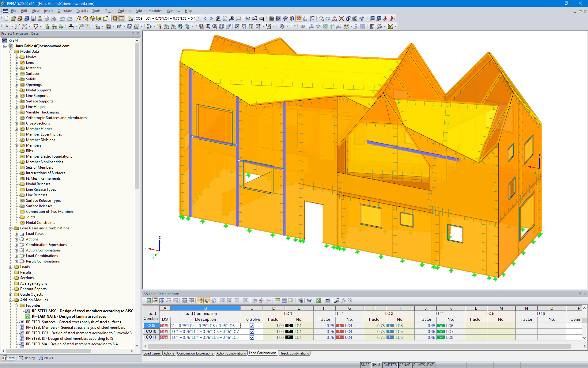588x368 pixels.
Task: Check the To Solve checkbox for combination CO10
Action: pos(252,332)
